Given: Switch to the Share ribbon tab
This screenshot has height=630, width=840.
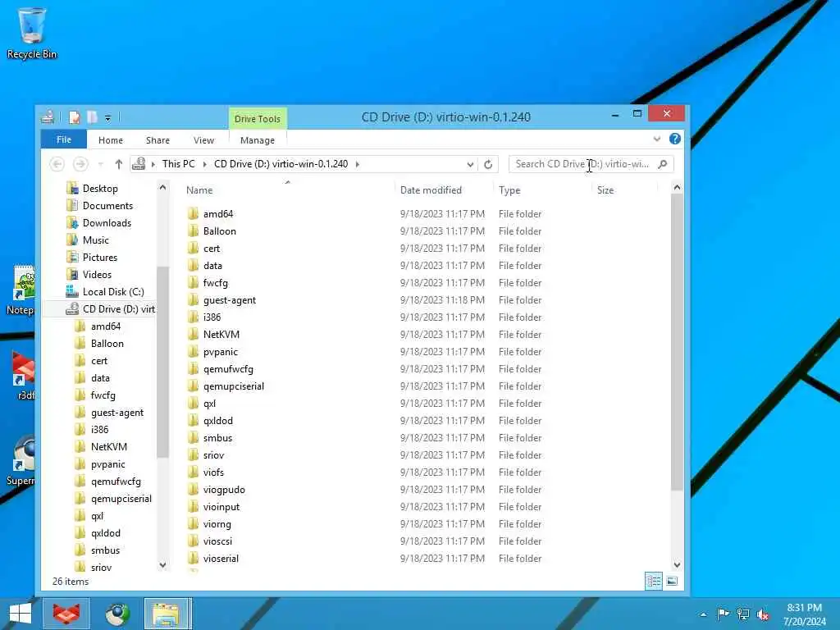Looking at the screenshot, I should coord(157,139).
